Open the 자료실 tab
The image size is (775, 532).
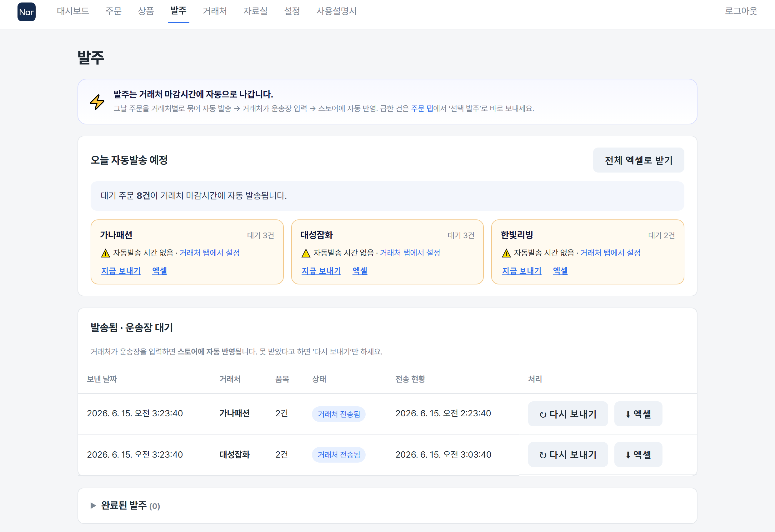click(255, 11)
